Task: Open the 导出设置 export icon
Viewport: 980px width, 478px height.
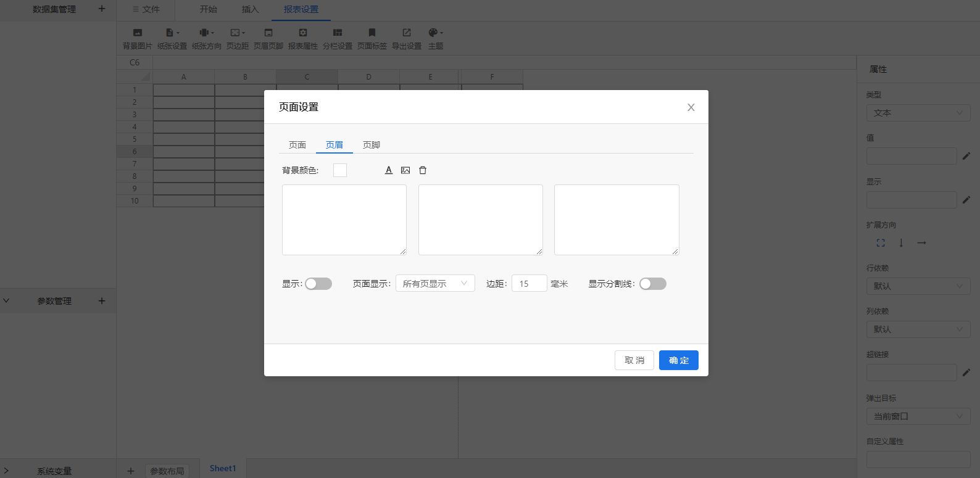Action: tap(407, 33)
